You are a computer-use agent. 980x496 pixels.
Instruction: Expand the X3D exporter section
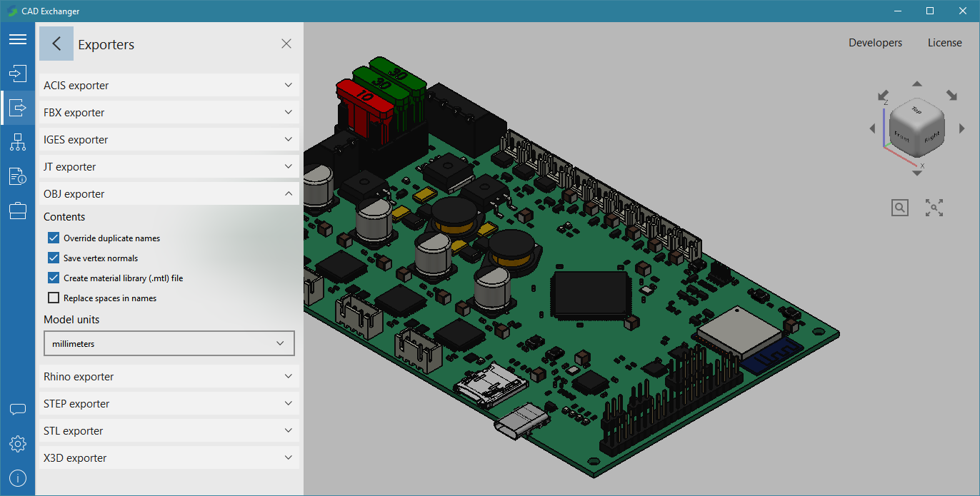tap(169, 457)
